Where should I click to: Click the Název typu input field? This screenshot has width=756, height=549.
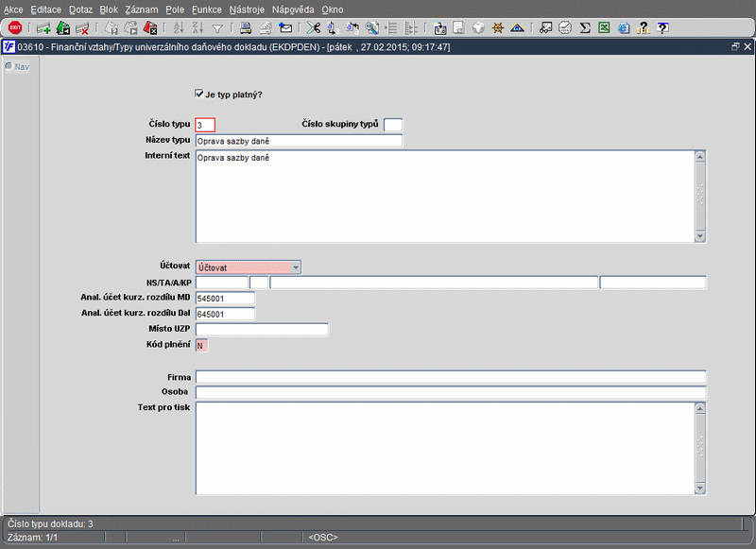(x=299, y=141)
